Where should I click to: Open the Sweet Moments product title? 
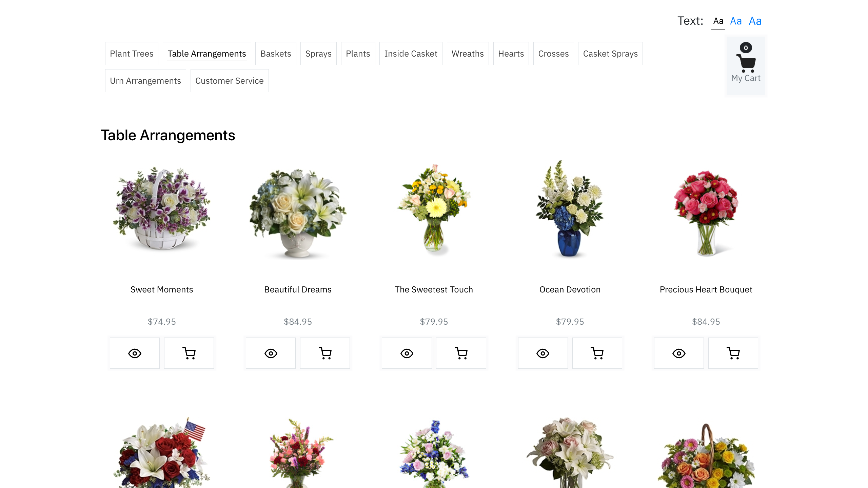coord(162,289)
